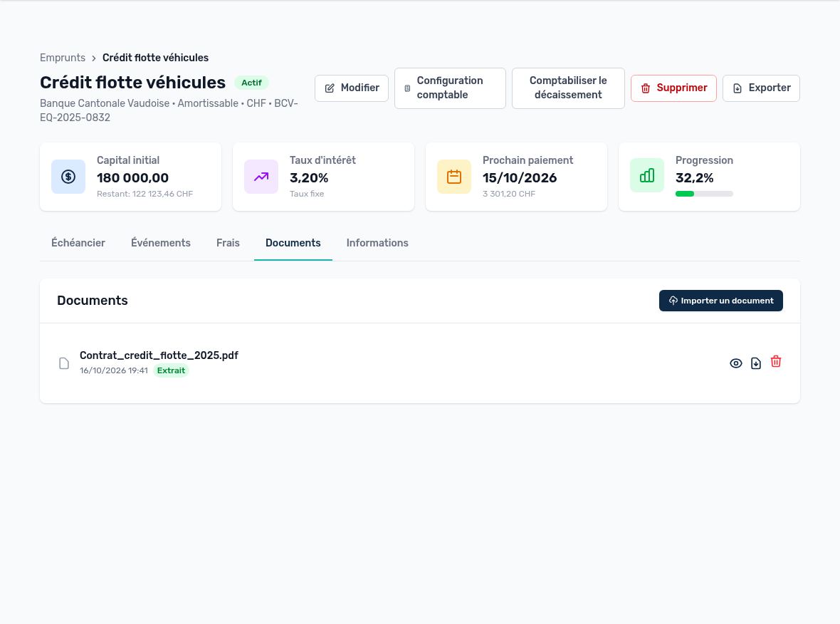Click the Actif status badge
This screenshot has height=624, width=840.
click(251, 83)
